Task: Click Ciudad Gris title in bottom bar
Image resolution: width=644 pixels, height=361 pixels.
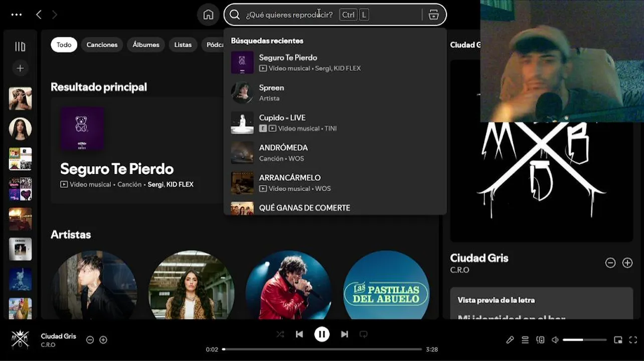Action: [x=59, y=336]
